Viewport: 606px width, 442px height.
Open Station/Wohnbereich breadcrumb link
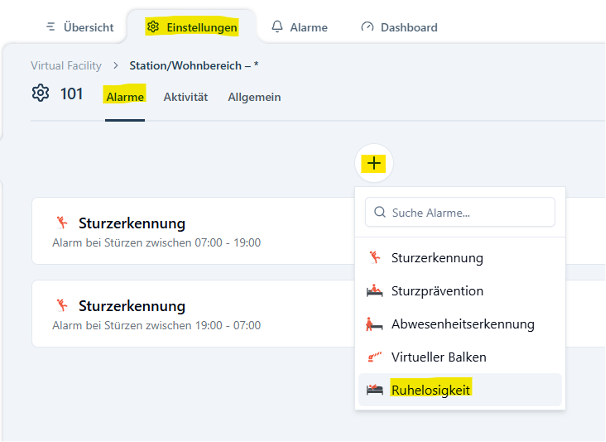click(194, 66)
